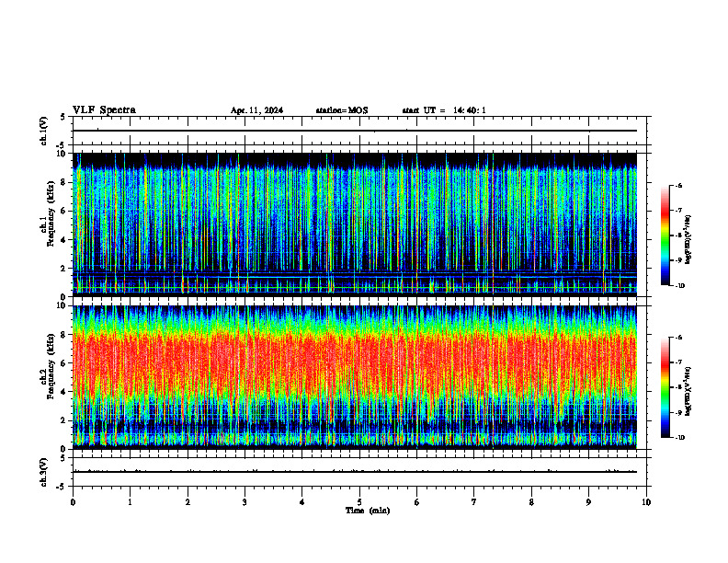Click the time axis tick label "9"
This screenshot has width=728, height=563.
(x=588, y=502)
